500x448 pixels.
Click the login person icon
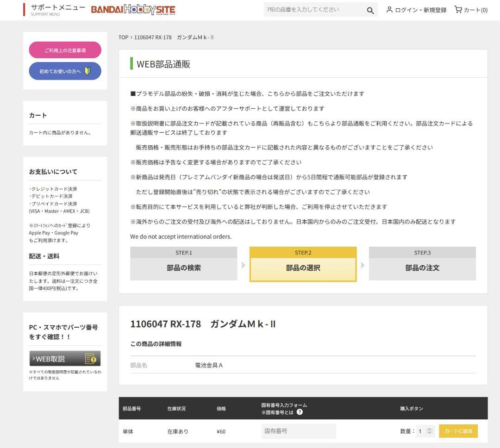pos(391,10)
